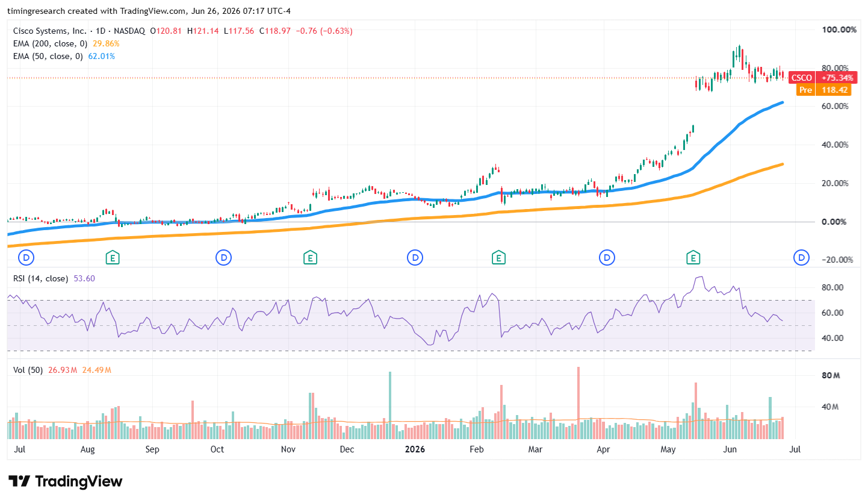Image resolution: width=868 pixels, height=503 pixels.
Task: Select the Sep label on the time axis
Action: 152,449
